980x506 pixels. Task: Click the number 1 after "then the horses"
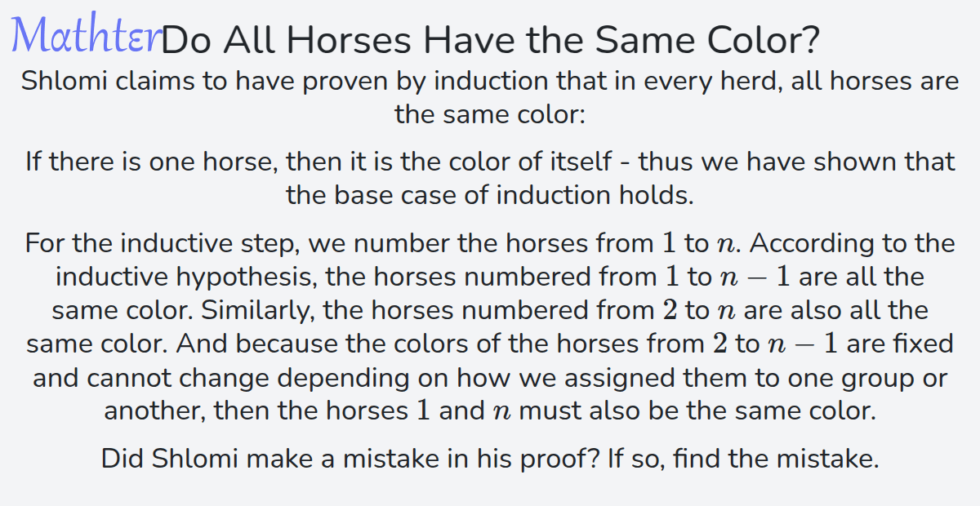[422, 411]
